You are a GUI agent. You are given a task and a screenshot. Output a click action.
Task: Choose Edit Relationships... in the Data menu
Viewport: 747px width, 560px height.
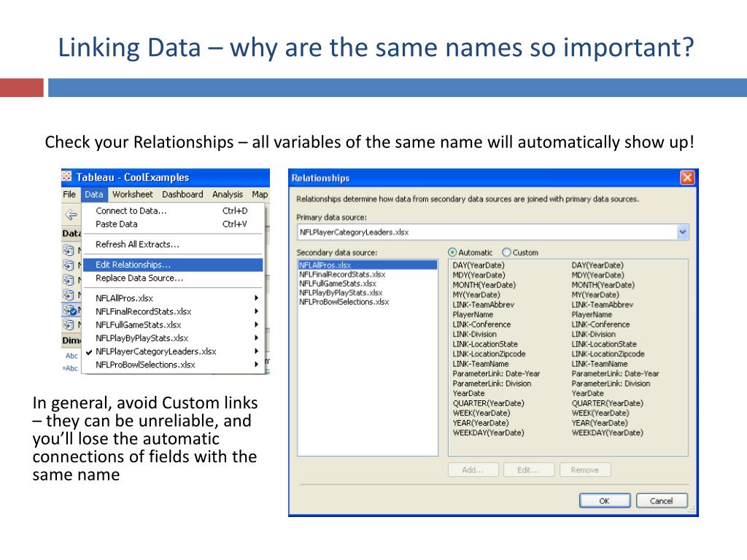click(172, 265)
